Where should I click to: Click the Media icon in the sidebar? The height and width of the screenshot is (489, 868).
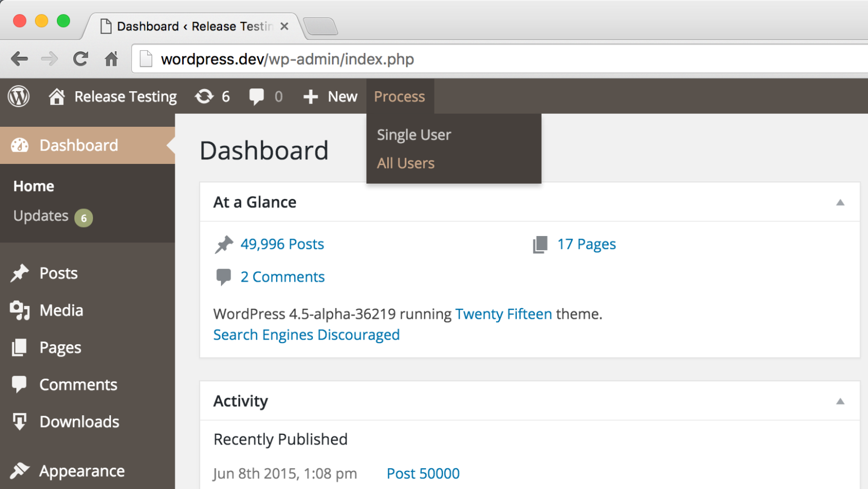[x=20, y=310]
